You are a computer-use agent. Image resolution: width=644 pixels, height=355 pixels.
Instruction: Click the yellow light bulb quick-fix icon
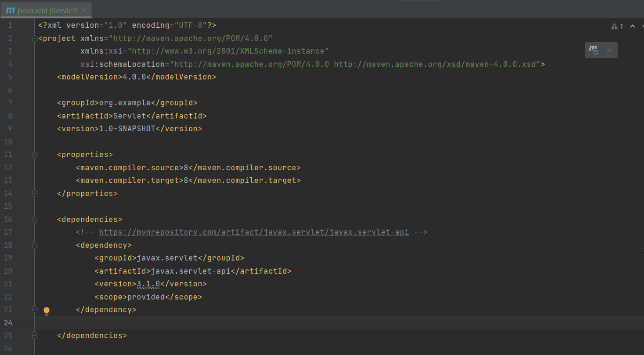point(47,310)
